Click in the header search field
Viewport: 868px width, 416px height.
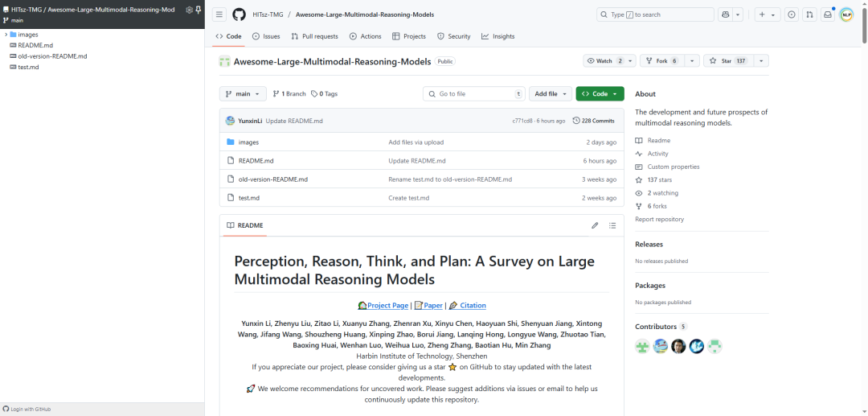(656, 14)
